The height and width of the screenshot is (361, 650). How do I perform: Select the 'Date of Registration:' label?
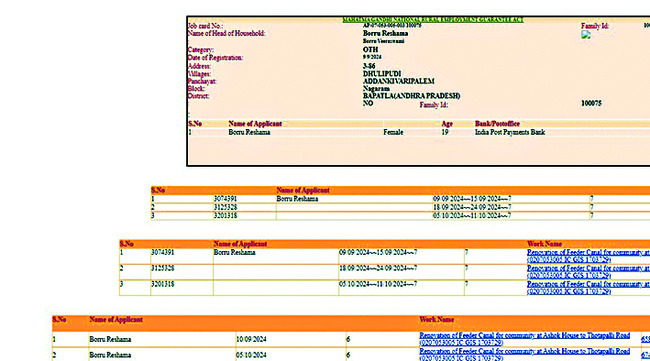pos(215,58)
